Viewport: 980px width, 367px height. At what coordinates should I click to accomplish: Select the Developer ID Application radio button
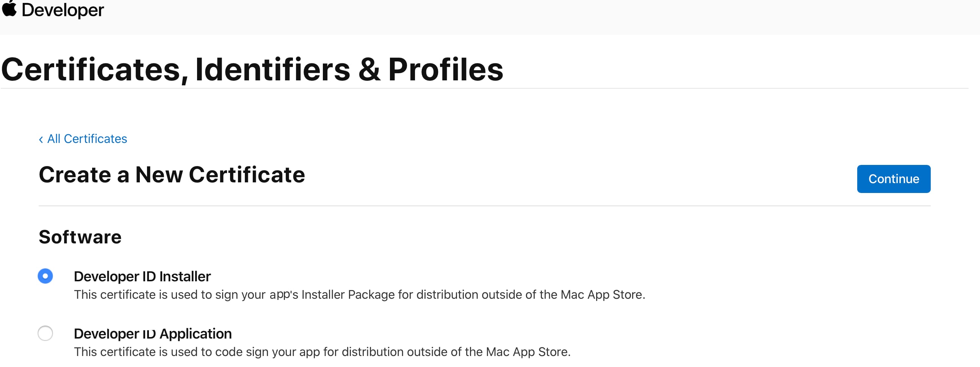click(x=45, y=334)
